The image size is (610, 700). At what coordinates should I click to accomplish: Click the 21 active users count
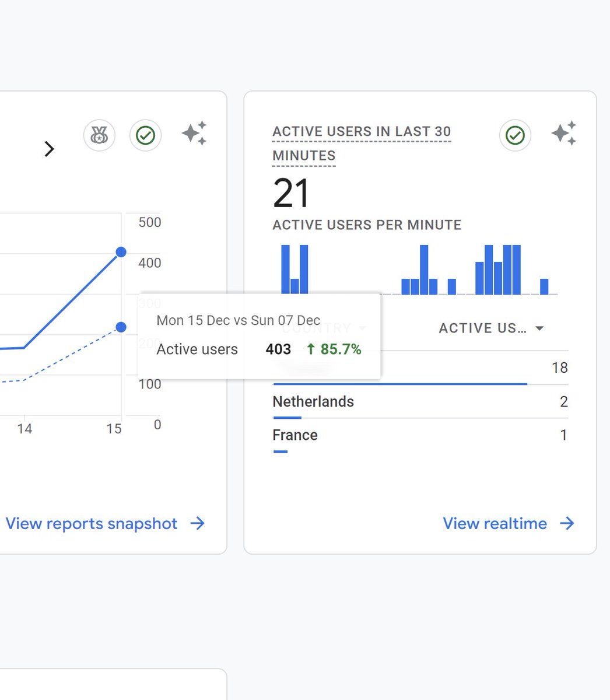(x=291, y=194)
